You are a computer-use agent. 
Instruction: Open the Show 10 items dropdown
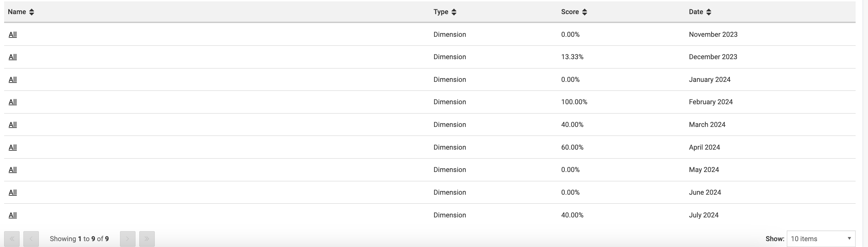pos(821,239)
